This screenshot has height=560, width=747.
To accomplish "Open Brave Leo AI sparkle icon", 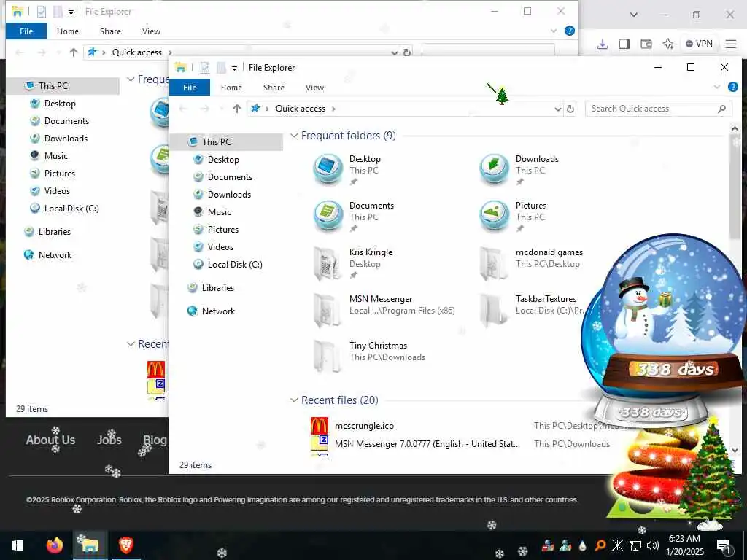I will (x=668, y=44).
